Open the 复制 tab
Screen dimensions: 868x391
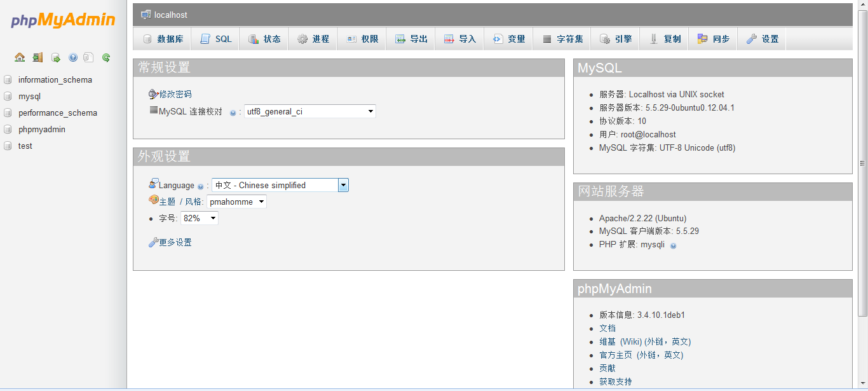665,39
